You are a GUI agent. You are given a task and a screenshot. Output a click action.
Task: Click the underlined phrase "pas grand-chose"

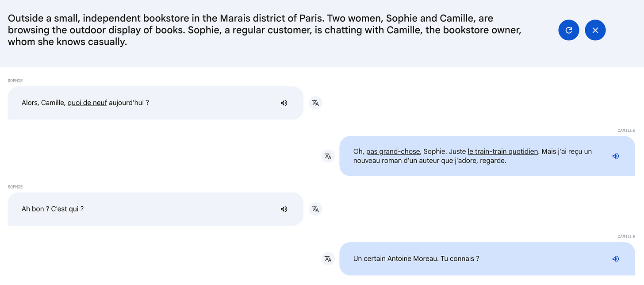click(393, 151)
